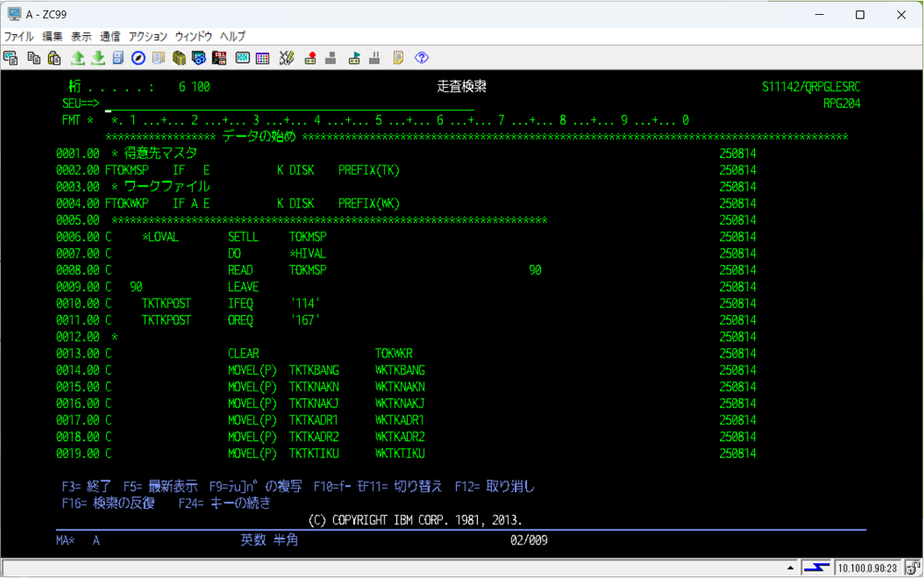Click the blue file cabinet icon
Image resolution: width=924 pixels, height=578 pixels.
118,58
